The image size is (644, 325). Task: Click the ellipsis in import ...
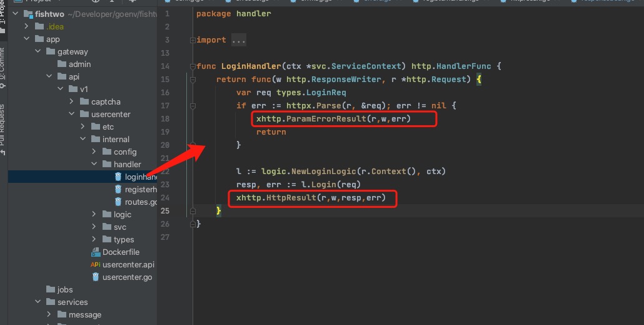(239, 40)
